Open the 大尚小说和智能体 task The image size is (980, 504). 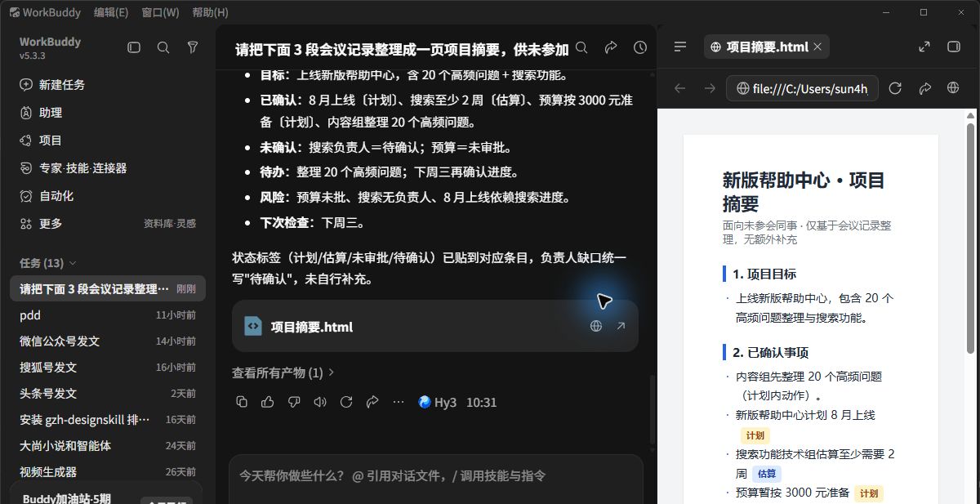(x=107, y=445)
